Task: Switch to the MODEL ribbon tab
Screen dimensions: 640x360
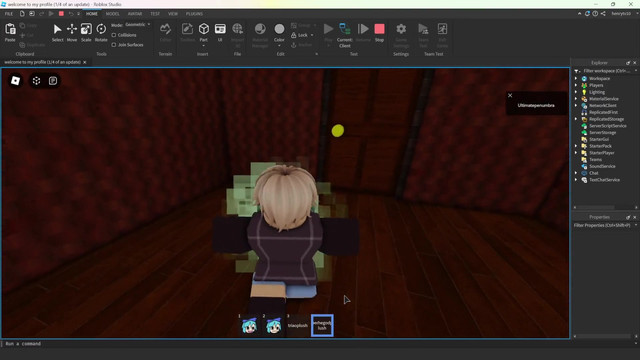Action: 112,14
